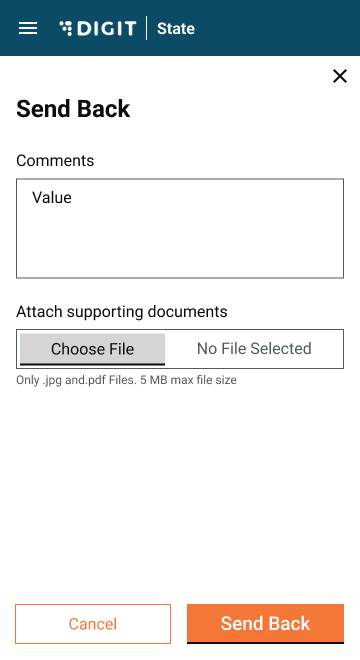The image size is (360, 660).
Task: Click the dotted DIGIT logo mark
Action: pyautogui.click(x=66, y=28)
